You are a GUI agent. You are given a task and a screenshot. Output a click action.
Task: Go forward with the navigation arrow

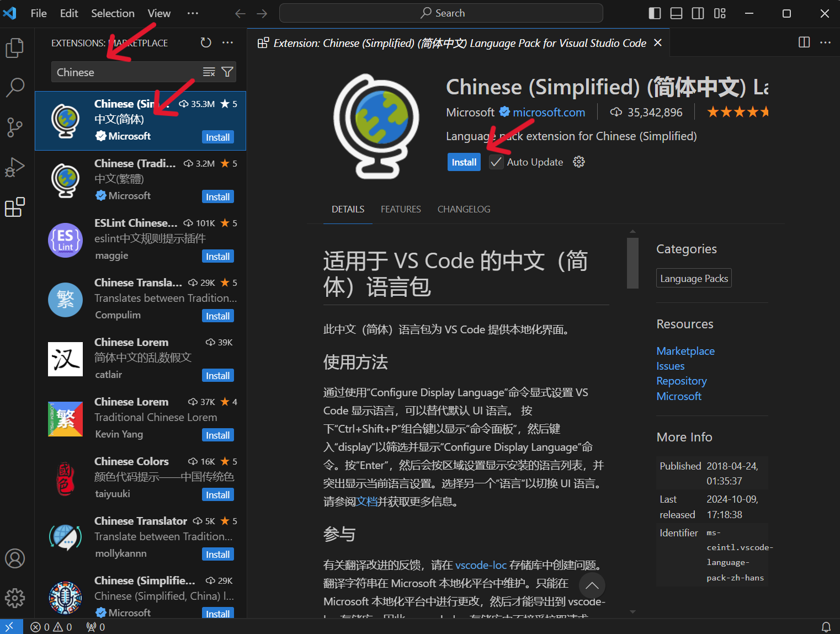[x=262, y=13]
